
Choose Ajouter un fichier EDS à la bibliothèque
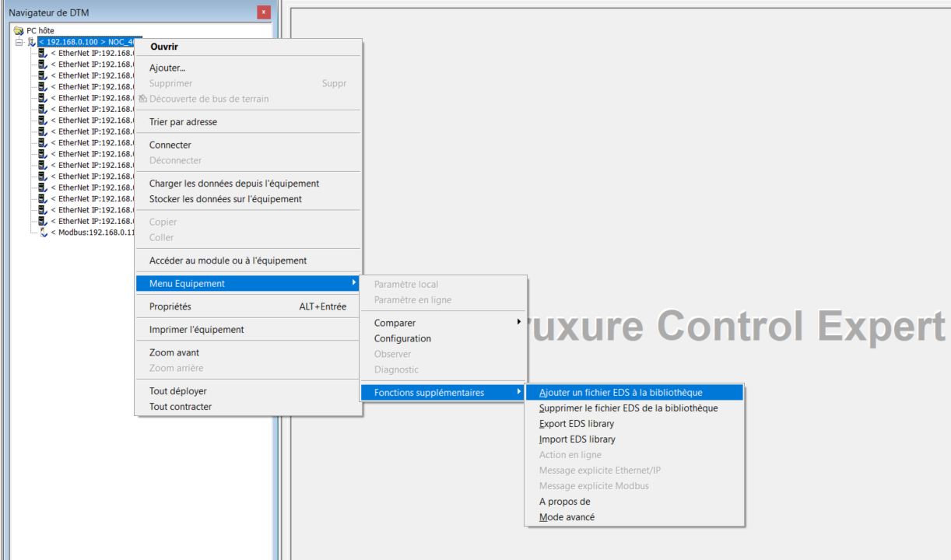[620, 393]
